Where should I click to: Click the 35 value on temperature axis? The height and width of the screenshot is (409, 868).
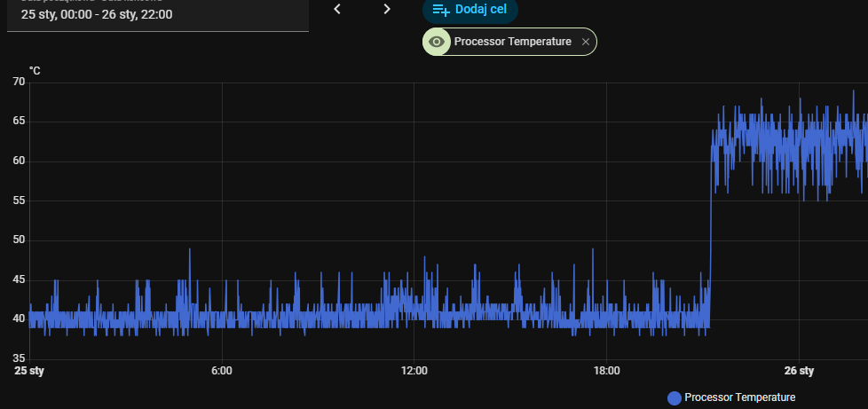[19, 359]
